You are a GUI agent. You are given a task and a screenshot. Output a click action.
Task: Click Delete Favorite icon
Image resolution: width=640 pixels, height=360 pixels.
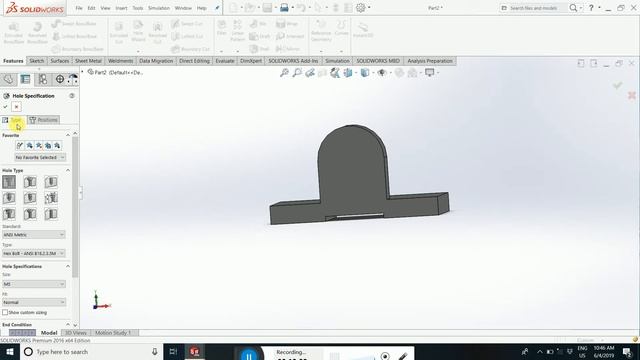click(39, 145)
